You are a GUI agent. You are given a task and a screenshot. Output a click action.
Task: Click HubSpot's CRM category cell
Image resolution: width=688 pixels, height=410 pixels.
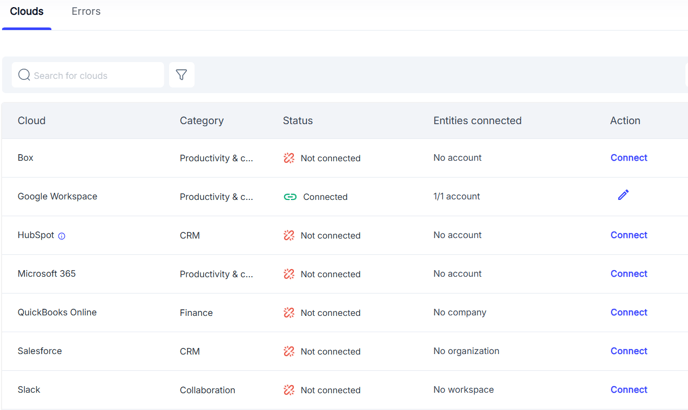click(190, 235)
